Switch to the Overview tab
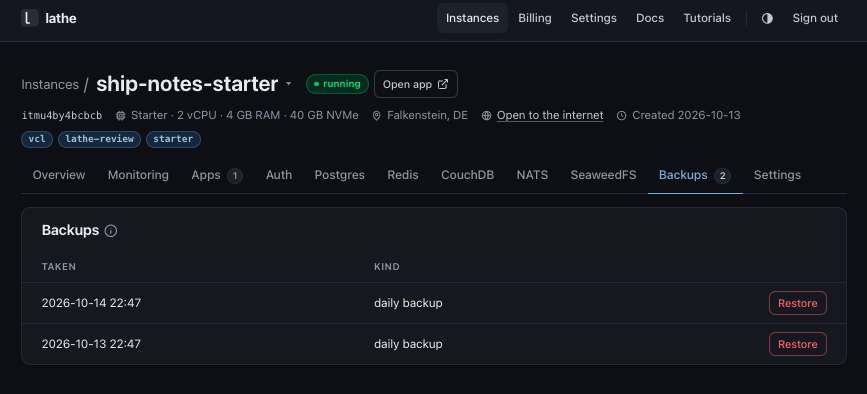Viewport: 867px width, 394px height. click(59, 175)
